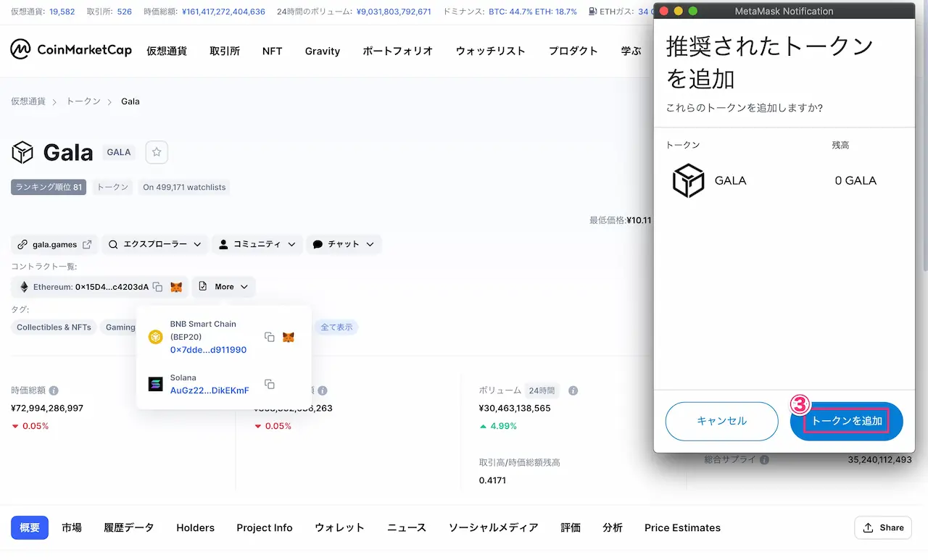The width and height of the screenshot is (928, 560).
Task: Switch to the Holders tab
Action: (196, 527)
